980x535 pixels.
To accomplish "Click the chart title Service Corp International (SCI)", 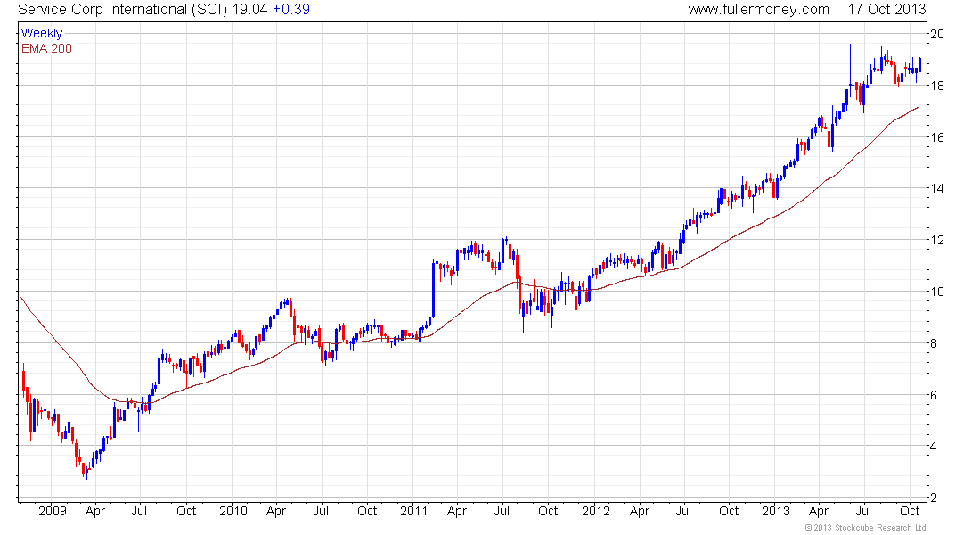I will [x=123, y=10].
